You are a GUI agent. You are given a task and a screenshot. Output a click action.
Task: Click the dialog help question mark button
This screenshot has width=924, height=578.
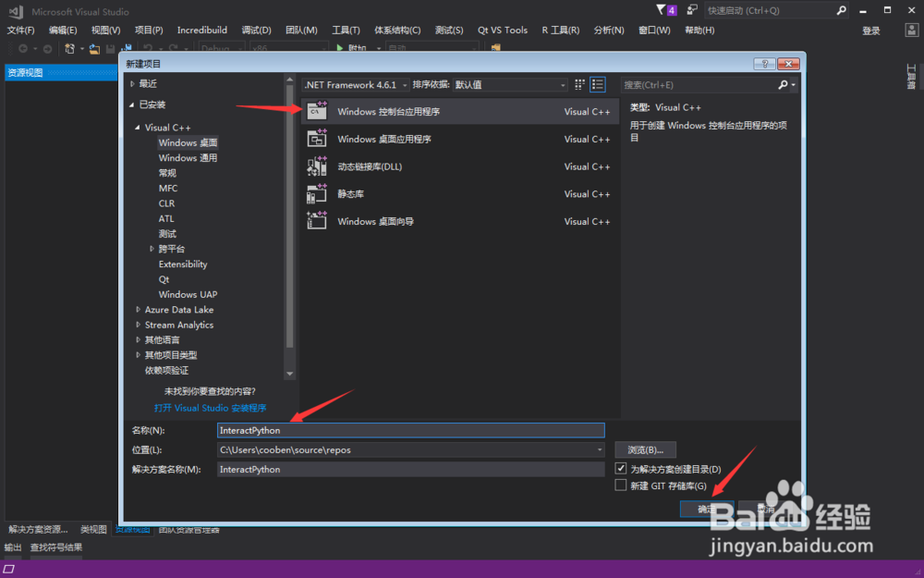pyautogui.click(x=764, y=64)
